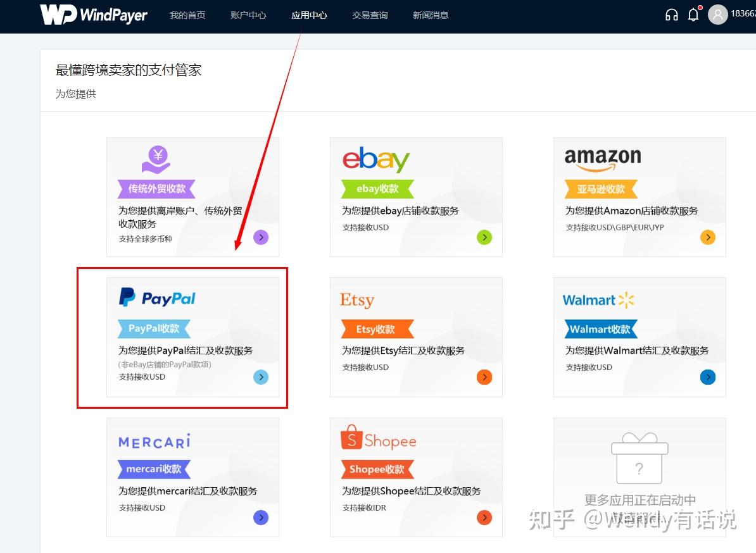Click 支持接收IDR under Shopee
The width and height of the screenshot is (756, 553).
[364, 507]
